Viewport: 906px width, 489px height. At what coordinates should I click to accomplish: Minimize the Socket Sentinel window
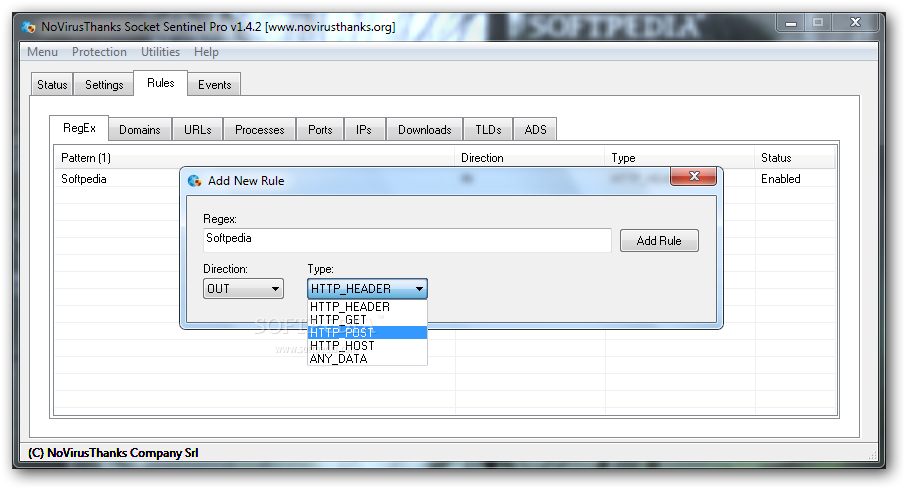click(791, 23)
